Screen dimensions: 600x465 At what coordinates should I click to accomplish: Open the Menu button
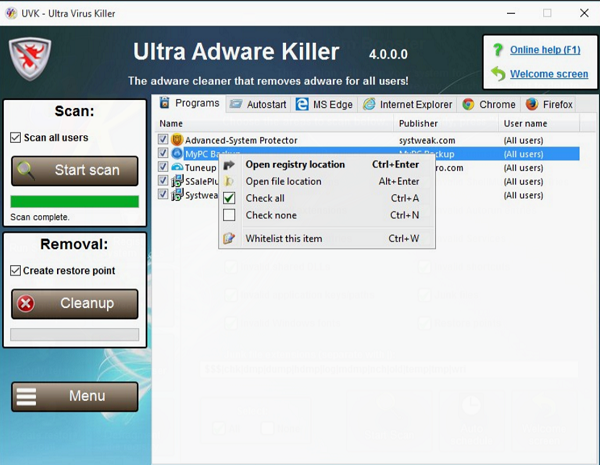[x=75, y=396]
